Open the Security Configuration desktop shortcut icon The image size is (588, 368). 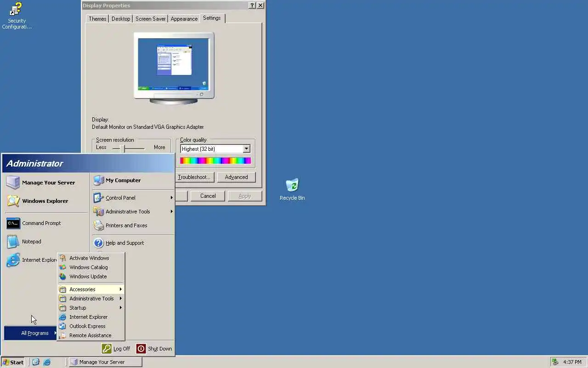(16, 9)
